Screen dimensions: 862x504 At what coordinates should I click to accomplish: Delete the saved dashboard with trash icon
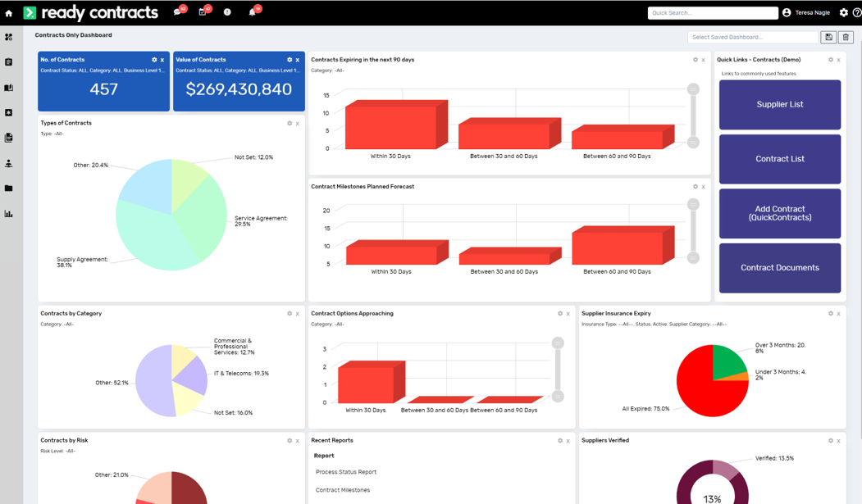(846, 38)
